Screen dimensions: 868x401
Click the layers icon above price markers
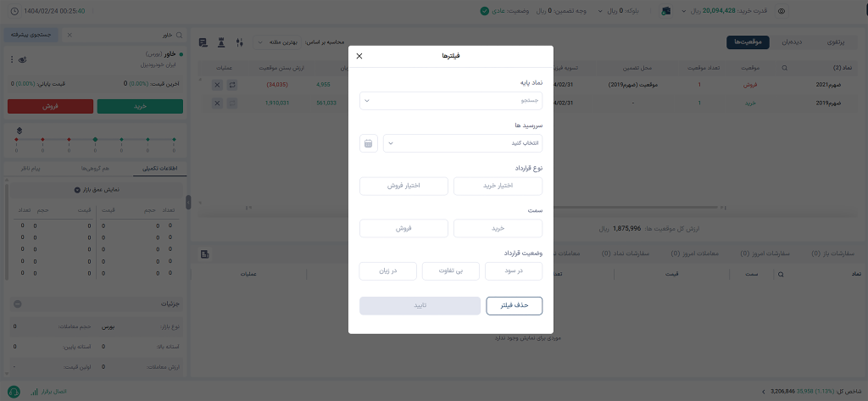coord(19,131)
